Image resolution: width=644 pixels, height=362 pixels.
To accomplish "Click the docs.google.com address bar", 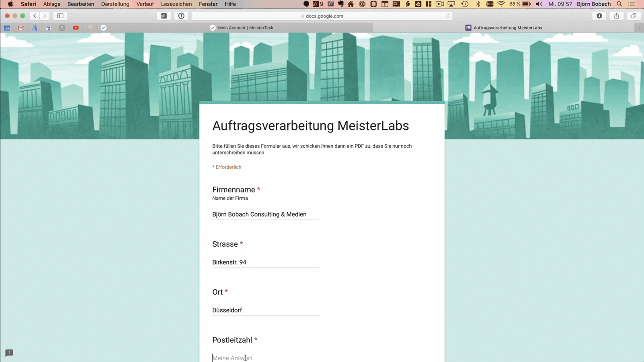I will pos(322,16).
